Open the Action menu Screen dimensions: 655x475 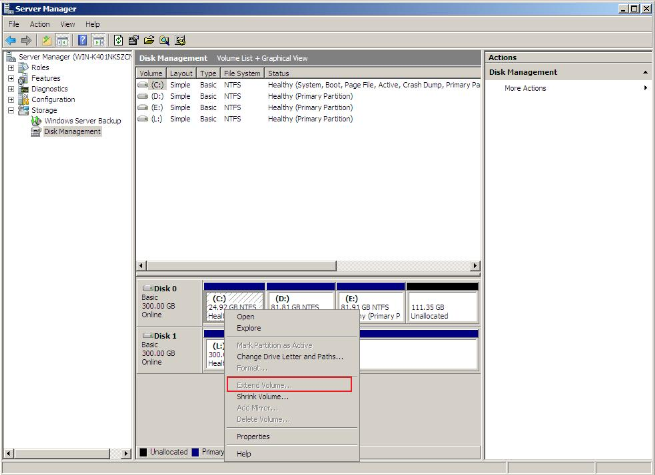(x=40, y=24)
